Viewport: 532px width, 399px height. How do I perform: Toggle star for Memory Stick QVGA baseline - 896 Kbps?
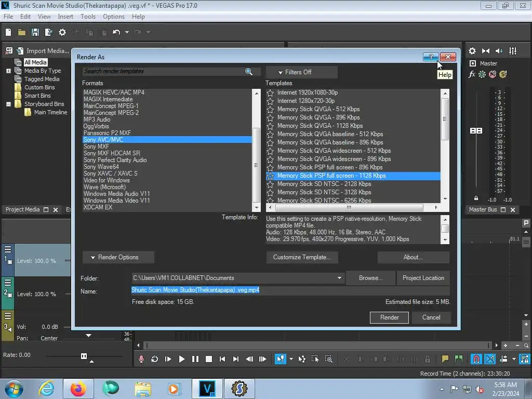[270, 142]
